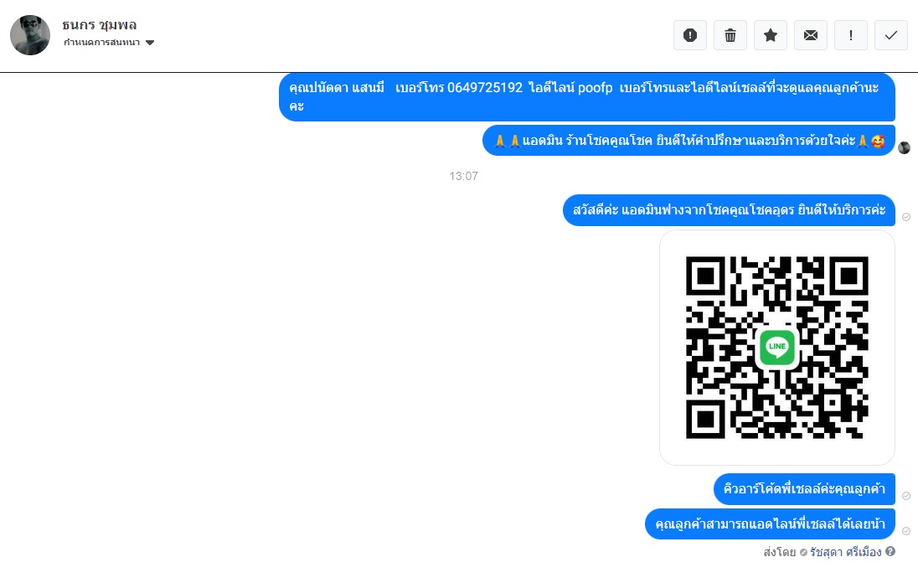
Task: Click delivered check icon beside คิวอาร์โค้ด message
Action: coord(906,496)
